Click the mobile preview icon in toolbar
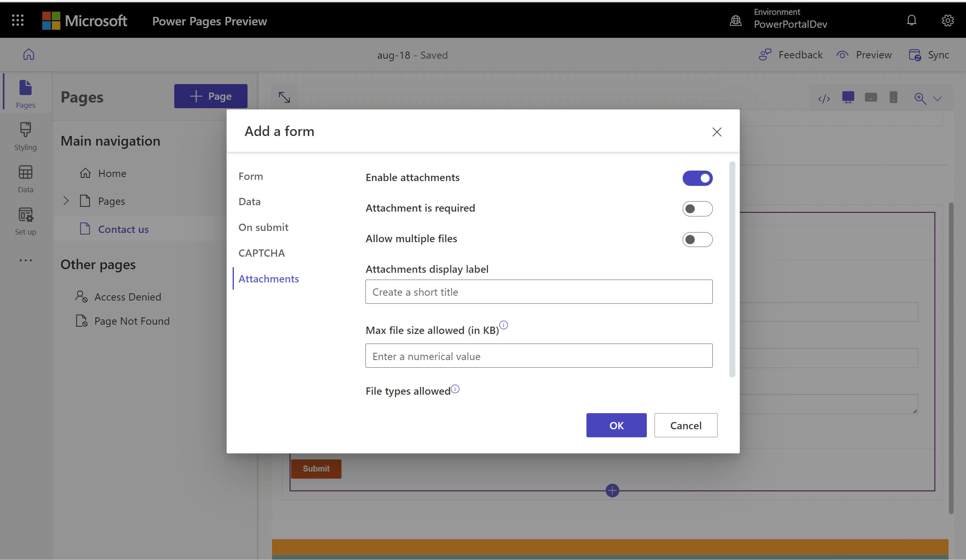 pyautogui.click(x=893, y=99)
